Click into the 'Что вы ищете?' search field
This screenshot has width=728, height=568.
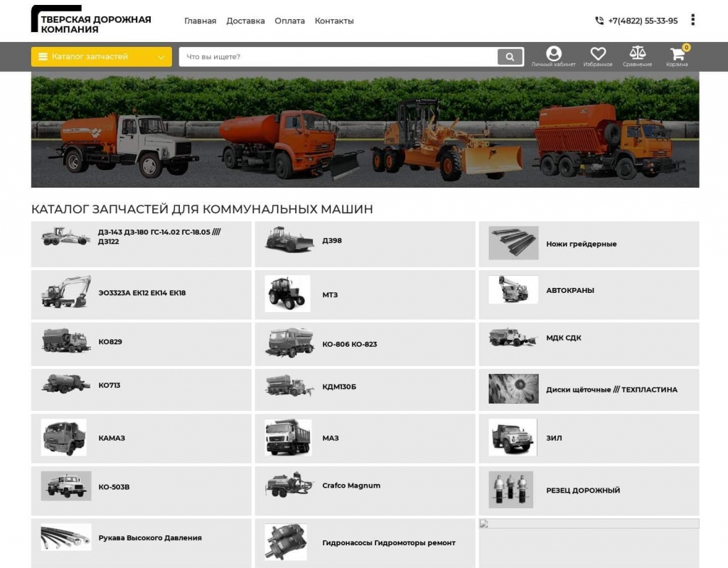pyautogui.click(x=338, y=57)
